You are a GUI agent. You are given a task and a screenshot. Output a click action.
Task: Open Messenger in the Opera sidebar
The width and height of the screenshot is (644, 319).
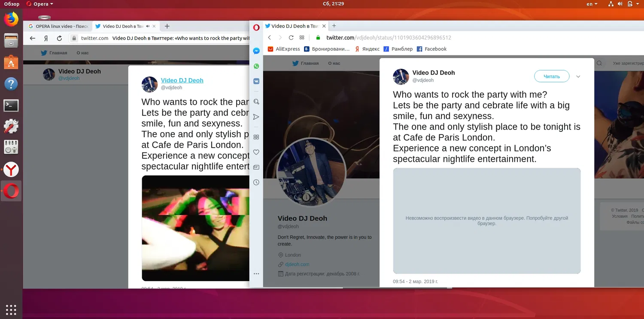coord(256,51)
